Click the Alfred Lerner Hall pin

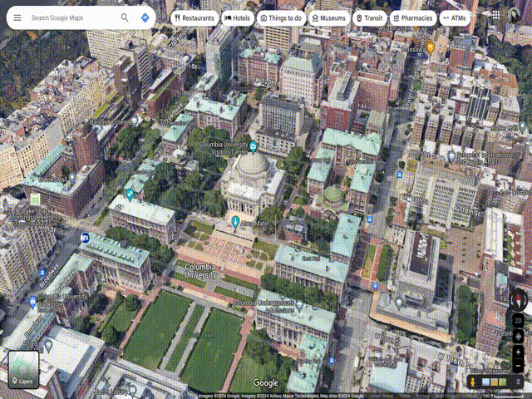[x=48, y=345]
